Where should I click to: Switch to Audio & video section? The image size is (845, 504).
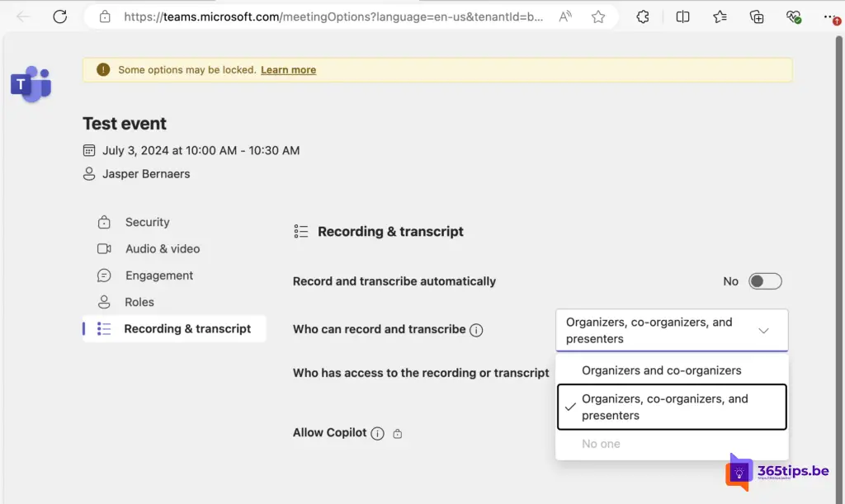[162, 248]
